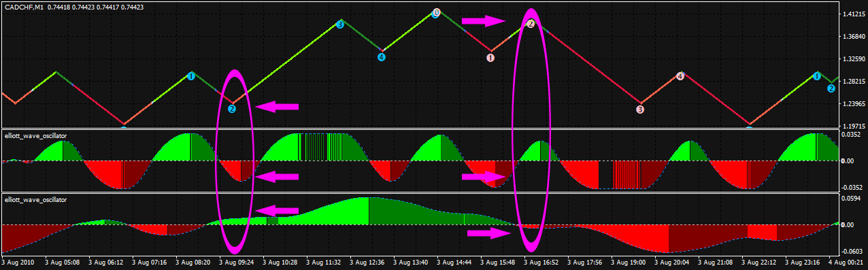
Task: Click time label 4 Aug 00:21
Action: (846, 262)
